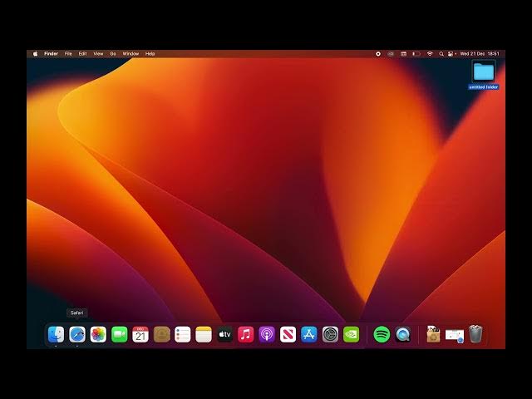Open Safari from the Dock
532x399 pixels.
coord(77,334)
